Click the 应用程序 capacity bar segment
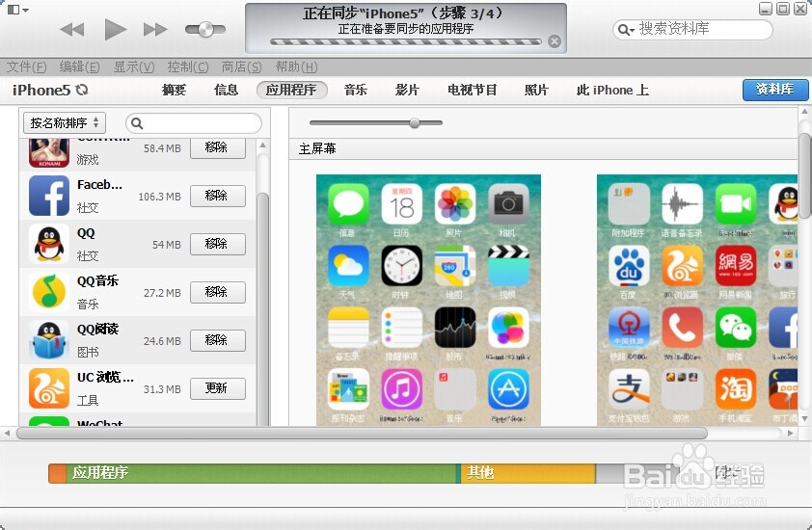The width and height of the screenshot is (812, 530). pos(261,473)
